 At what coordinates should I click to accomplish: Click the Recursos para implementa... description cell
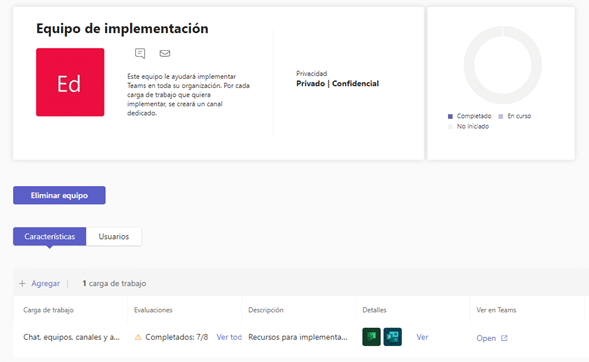(x=298, y=337)
